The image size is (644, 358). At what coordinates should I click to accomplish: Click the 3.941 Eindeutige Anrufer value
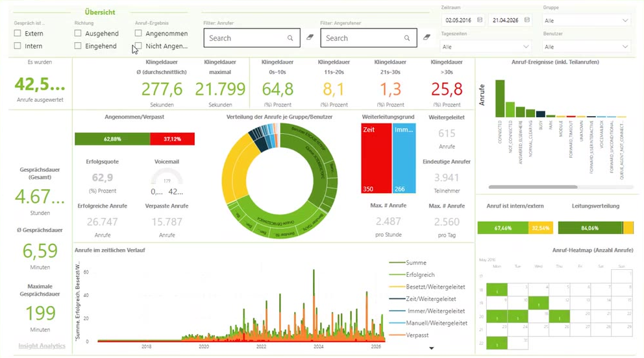[x=447, y=178]
